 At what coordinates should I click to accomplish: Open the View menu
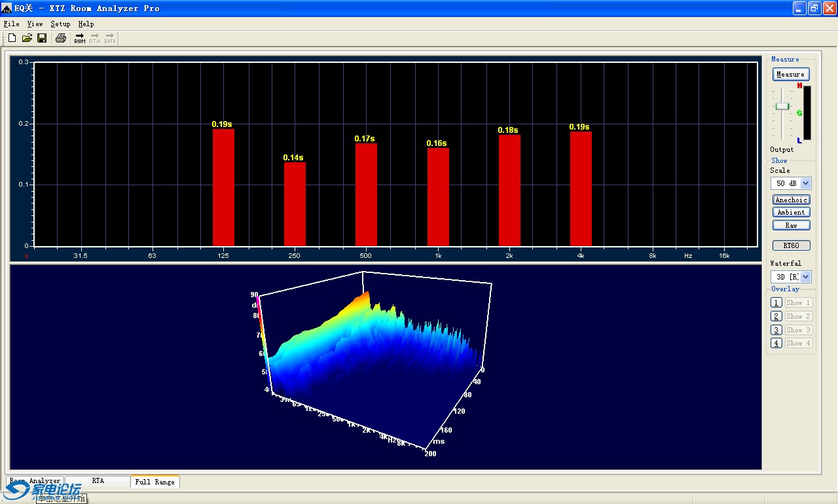[35, 24]
